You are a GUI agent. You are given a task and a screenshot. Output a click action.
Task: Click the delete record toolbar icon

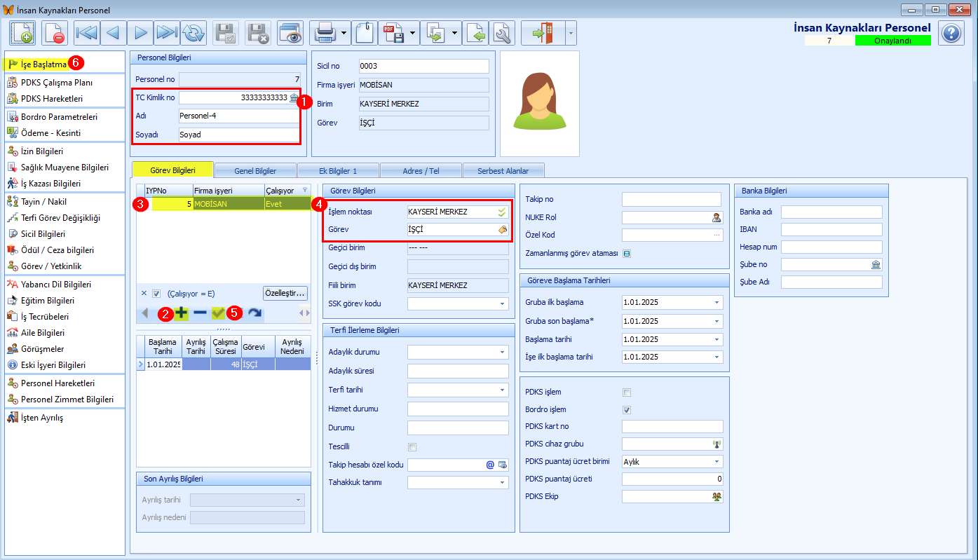(54, 33)
